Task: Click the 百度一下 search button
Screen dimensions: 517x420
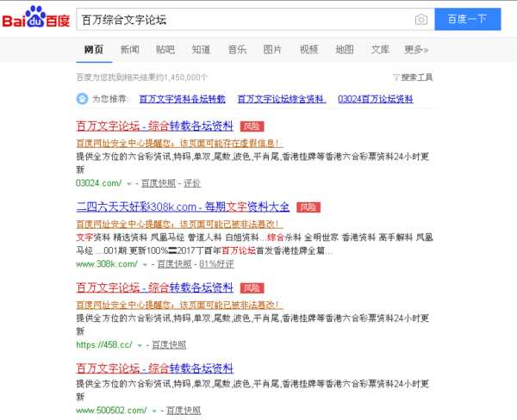Action: [468, 19]
